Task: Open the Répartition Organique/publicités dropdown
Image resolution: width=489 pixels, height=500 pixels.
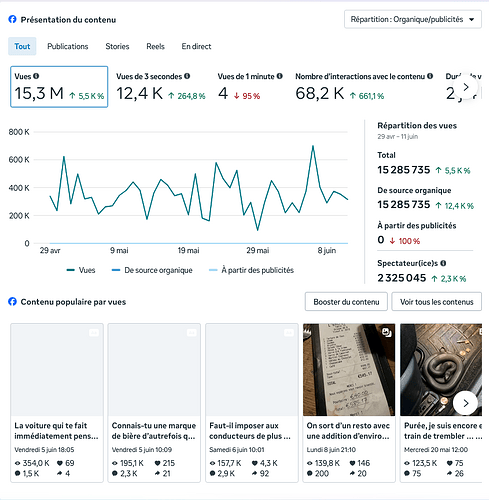Action: click(413, 19)
